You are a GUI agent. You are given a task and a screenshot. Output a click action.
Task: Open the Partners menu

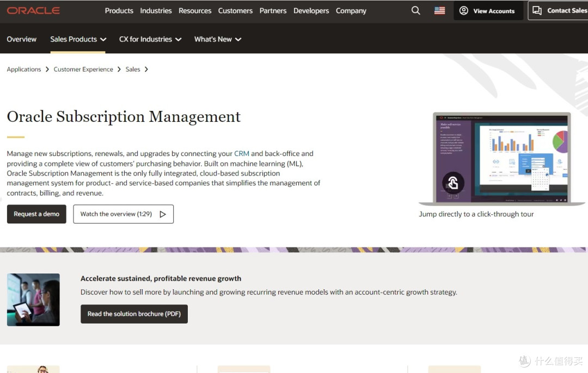click(x=273, y=11)
